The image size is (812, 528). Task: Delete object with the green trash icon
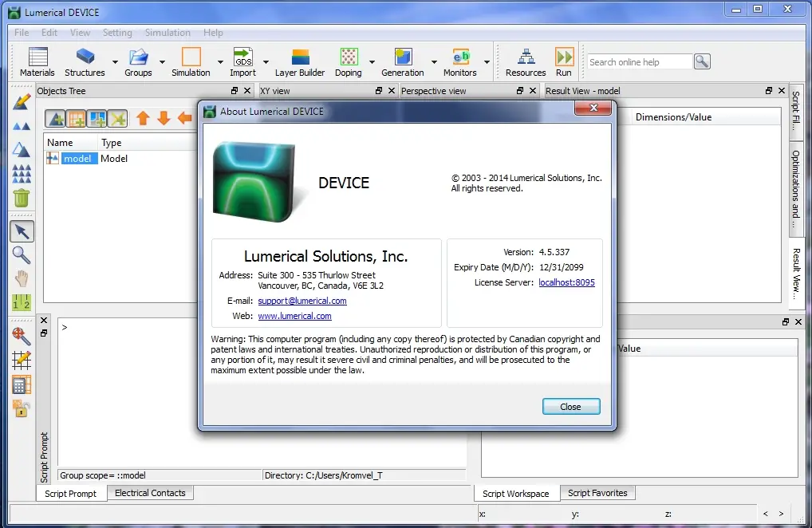pos(22,197)
